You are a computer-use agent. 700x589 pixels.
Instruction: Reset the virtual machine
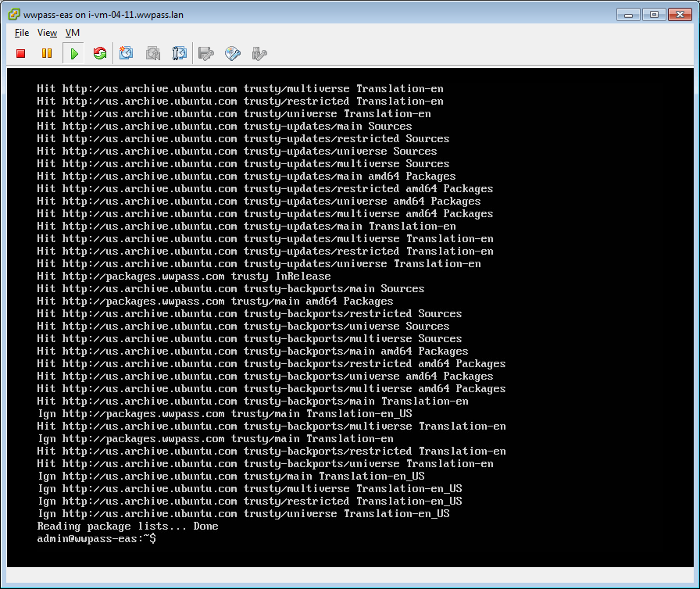(100, 53)
